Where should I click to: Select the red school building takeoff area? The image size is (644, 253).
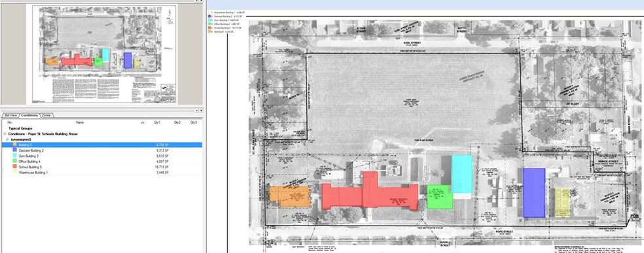tap(370, 193)
